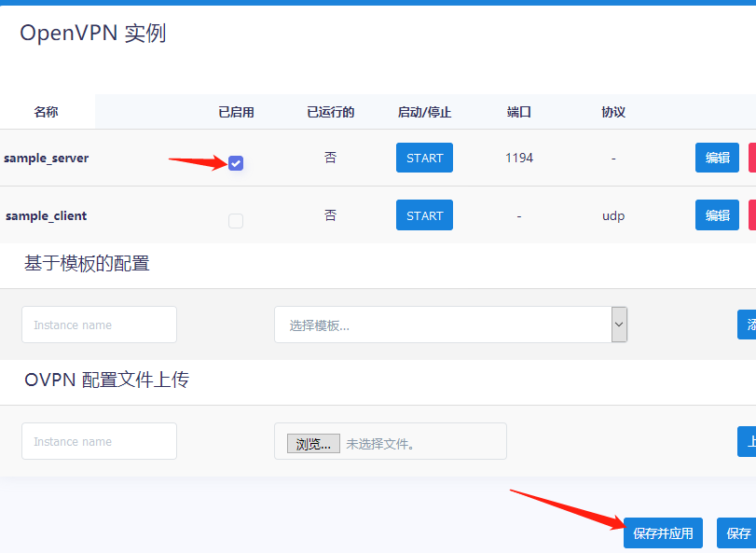Screen dimensions: 756x553
Task: Click the red delete button for sample_client
Action: (x=751, y=215)
